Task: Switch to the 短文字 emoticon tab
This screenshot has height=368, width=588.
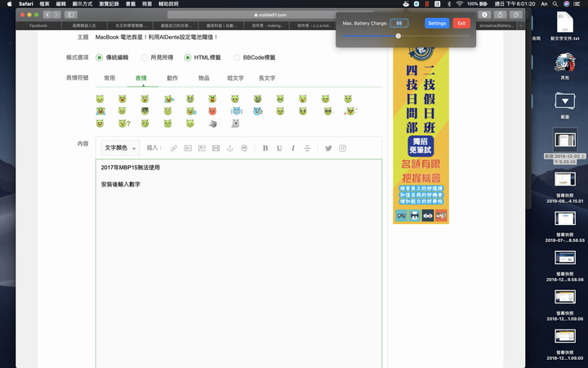Action: coord(235,79)
